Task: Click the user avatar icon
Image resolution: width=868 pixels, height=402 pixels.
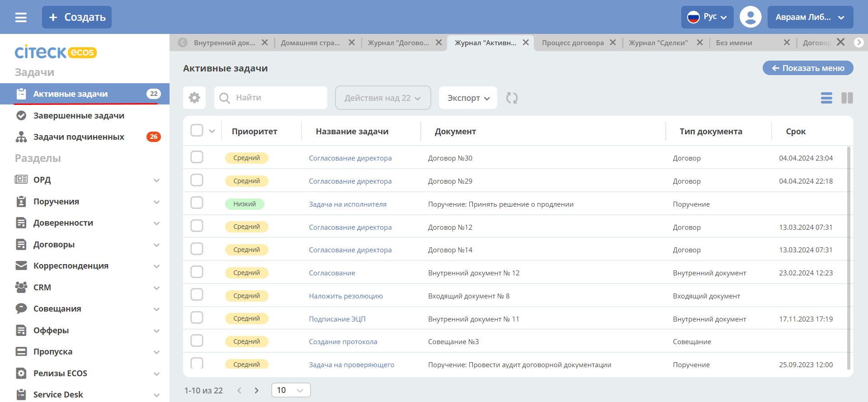Action: point(750,17)
